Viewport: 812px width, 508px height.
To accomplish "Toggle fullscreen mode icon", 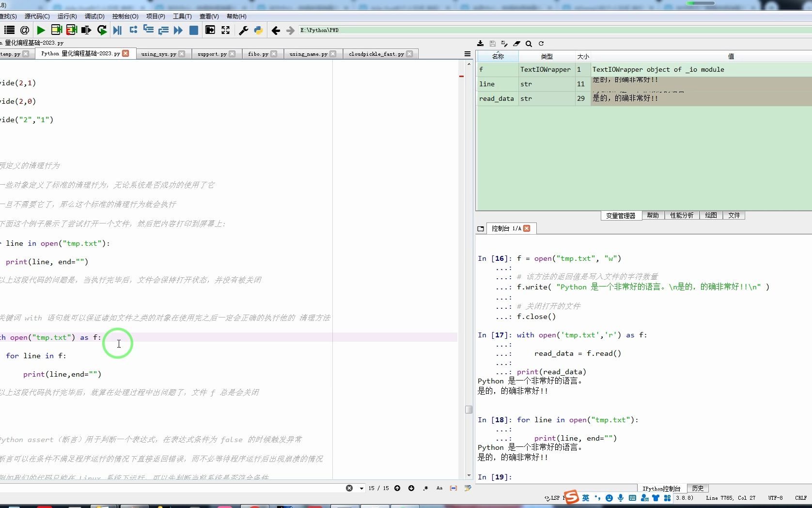I will 226,30.
